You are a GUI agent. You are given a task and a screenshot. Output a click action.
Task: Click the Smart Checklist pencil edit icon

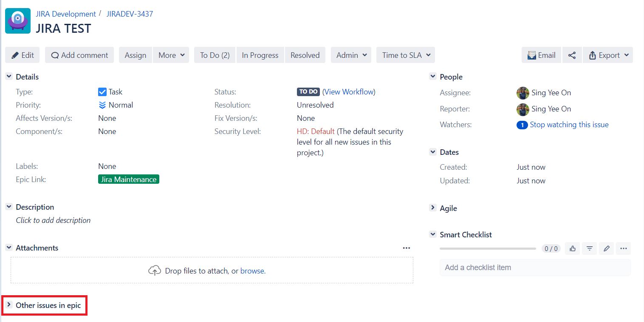click(x=607, y=248)
